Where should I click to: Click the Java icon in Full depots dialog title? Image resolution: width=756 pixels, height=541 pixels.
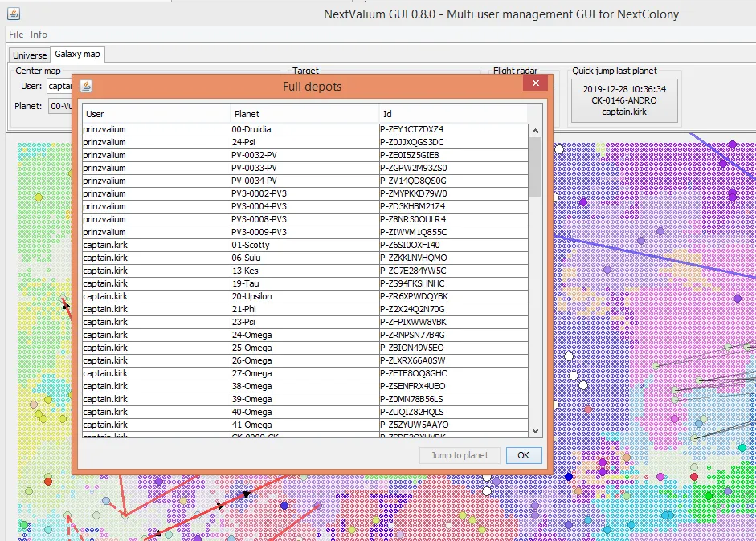86,86
